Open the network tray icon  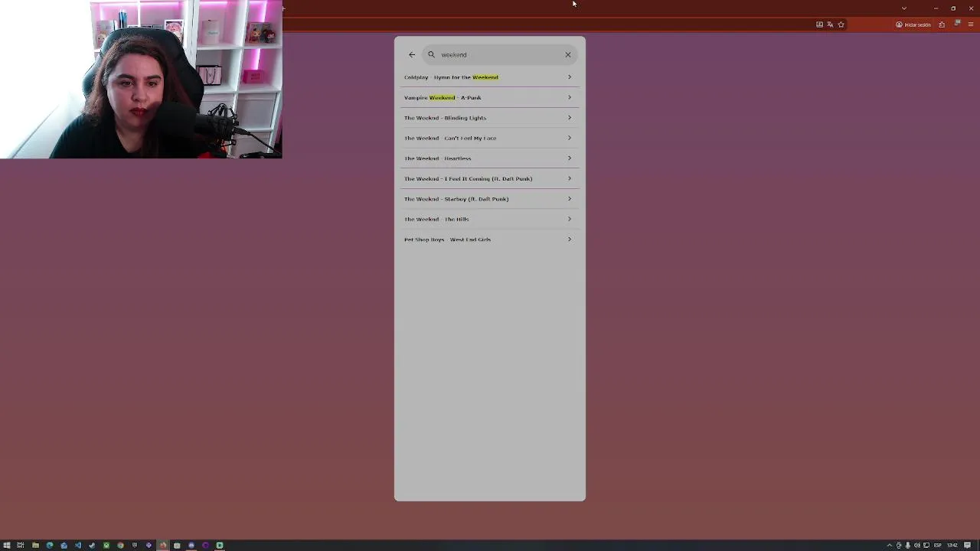point(926,546)
